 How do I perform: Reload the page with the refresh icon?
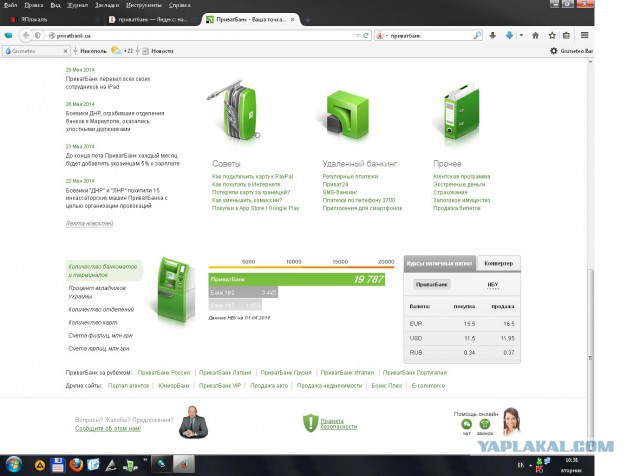(366, 36)
